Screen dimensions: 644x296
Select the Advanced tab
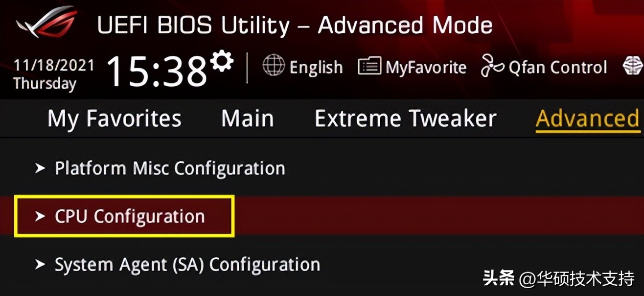(588, 119)
